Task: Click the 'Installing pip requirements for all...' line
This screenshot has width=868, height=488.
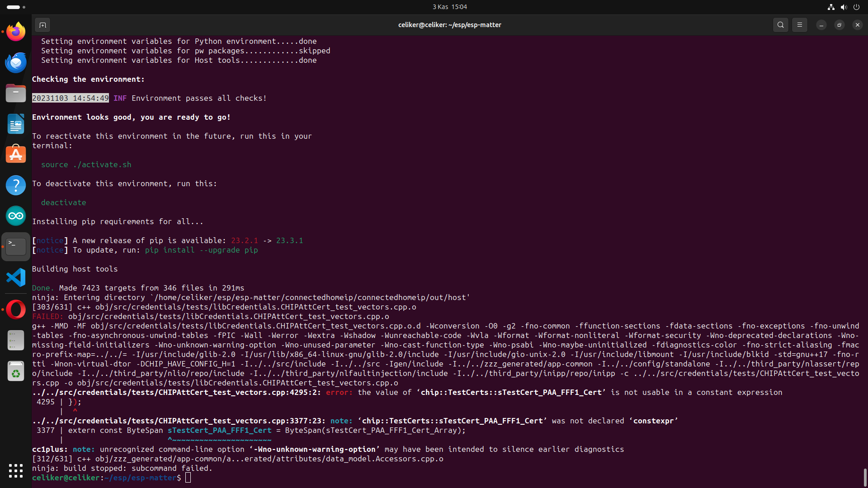Action: click(x=118, y=221)
